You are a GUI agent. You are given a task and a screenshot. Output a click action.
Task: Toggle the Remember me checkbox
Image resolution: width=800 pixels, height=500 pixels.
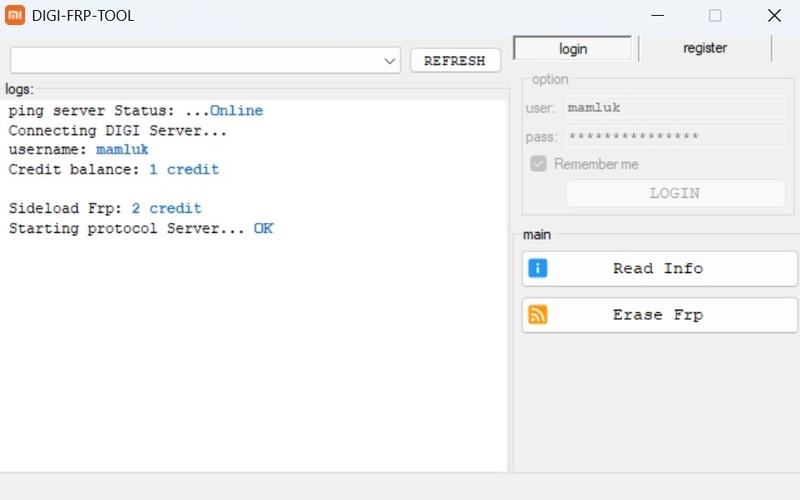pyautogui.click(x=538, y=164)
